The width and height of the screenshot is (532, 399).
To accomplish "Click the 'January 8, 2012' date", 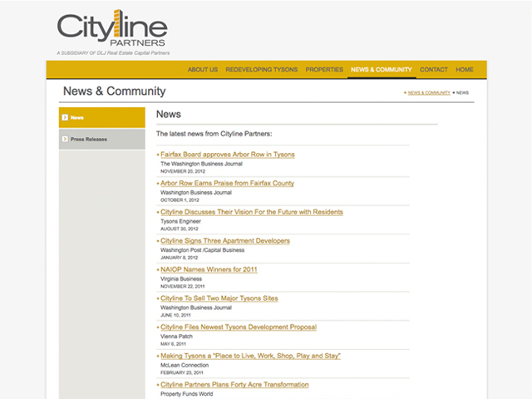I will click(180, 258).
